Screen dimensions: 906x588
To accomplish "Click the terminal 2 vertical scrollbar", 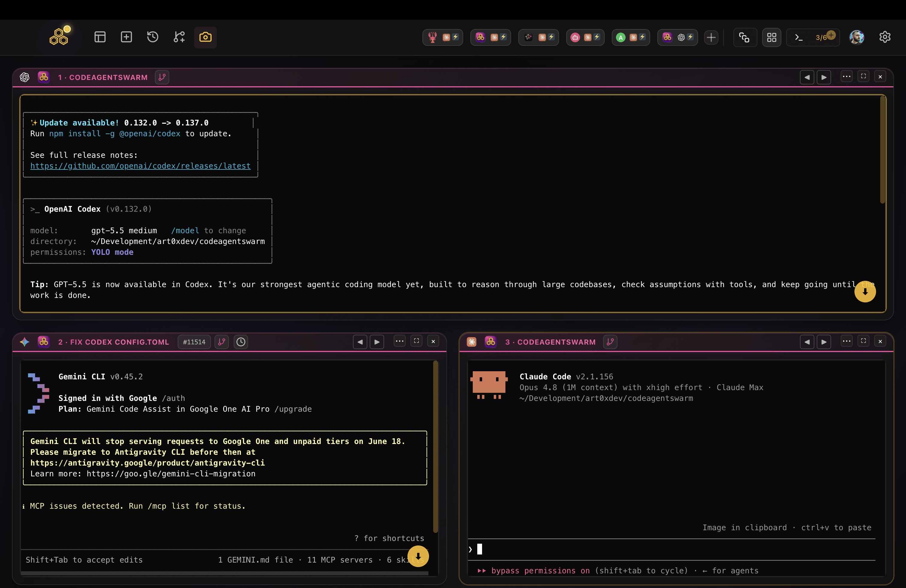I will tap(436, 447).
